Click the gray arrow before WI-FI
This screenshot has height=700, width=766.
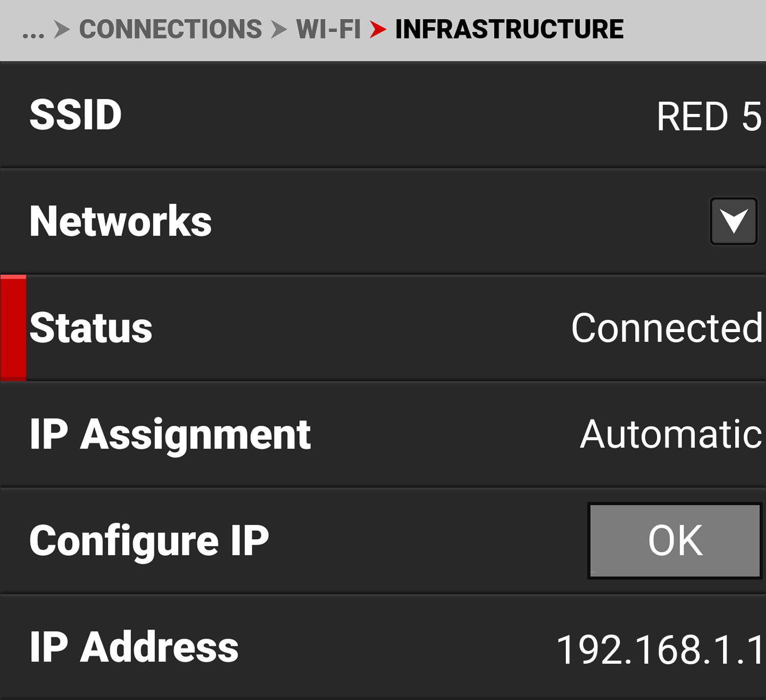(279, 30)
